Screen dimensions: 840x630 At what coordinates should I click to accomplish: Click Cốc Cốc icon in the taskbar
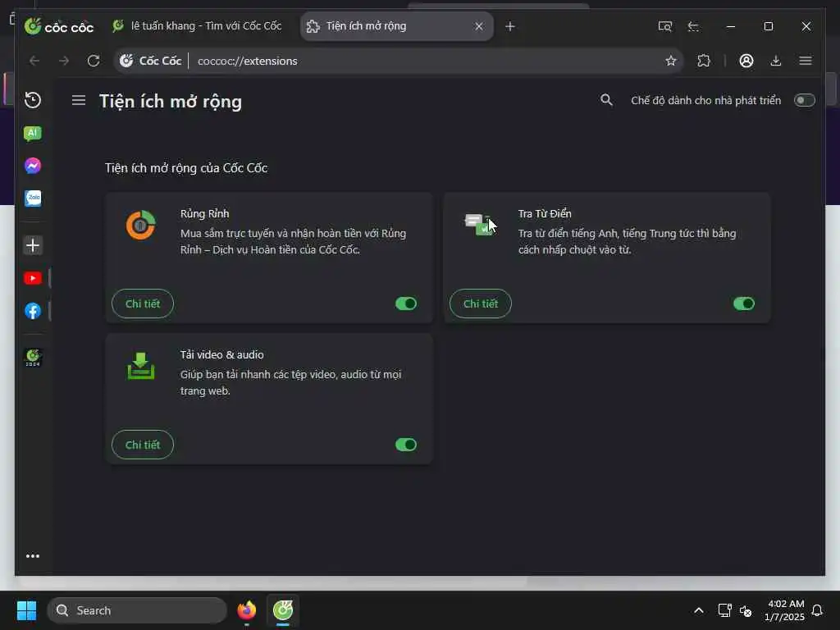pyautogui.click(x=283, y=610)
